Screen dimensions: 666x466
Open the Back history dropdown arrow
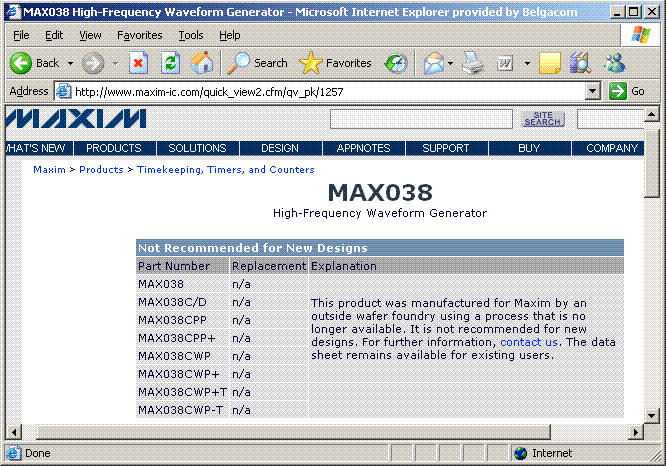[x=71, y=64]
